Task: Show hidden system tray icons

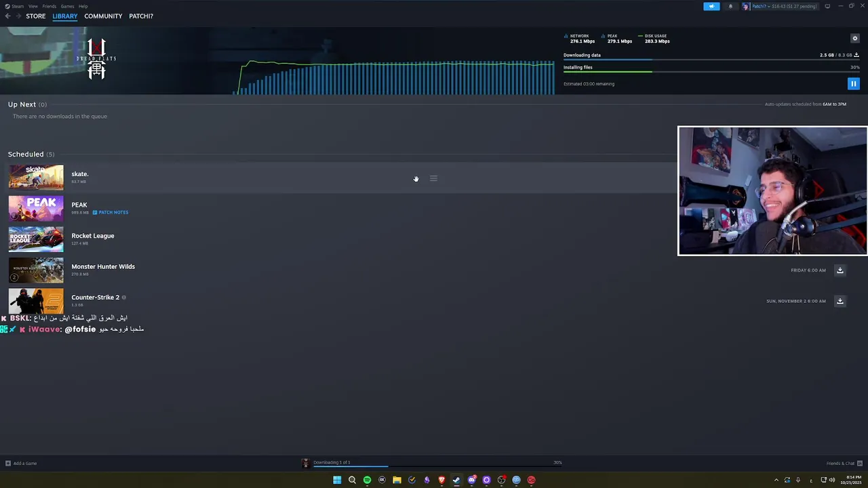Action: pos(776,480)
